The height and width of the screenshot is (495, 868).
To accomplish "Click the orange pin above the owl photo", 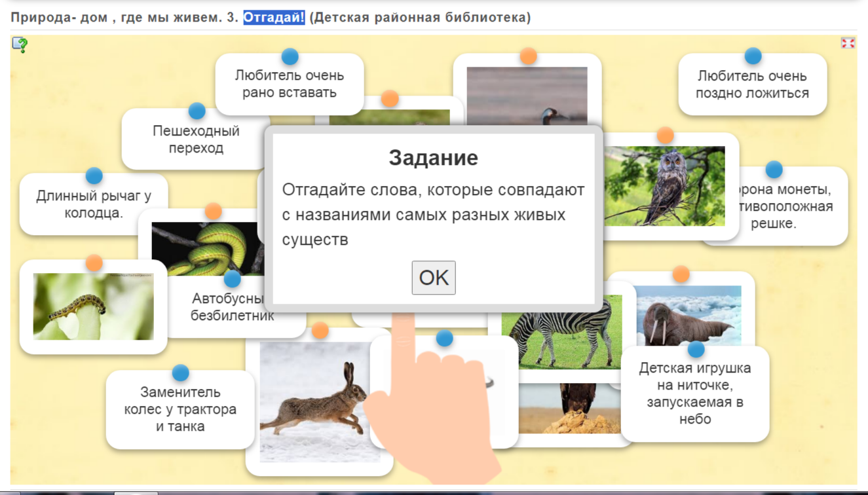I will 665,136.
